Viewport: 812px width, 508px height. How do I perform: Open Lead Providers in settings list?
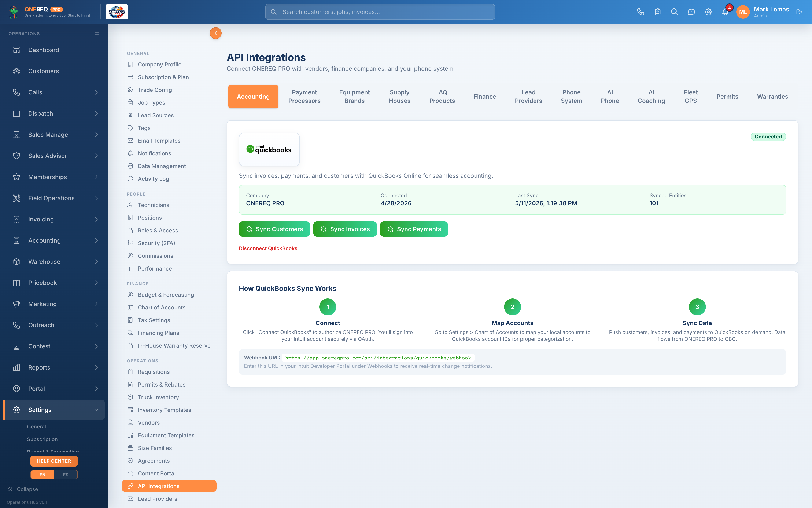[169, 499]
